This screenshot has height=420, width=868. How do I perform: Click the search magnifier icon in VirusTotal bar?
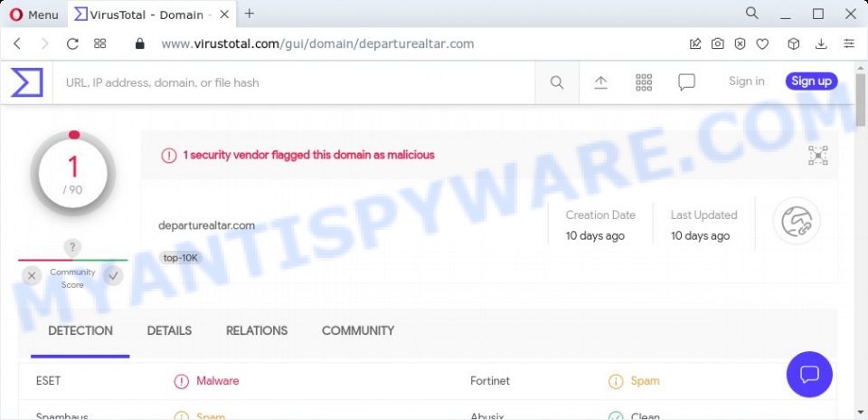[557, 82]
